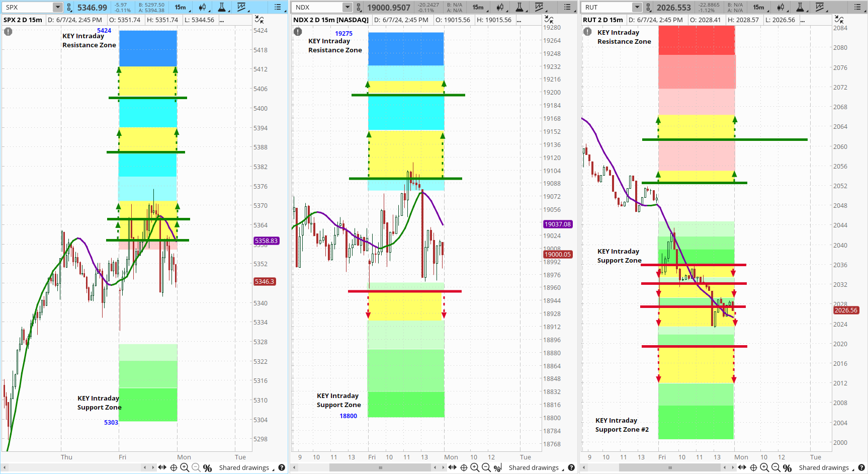Click the zoom magnifier icon below SPX chart
Viewport: 868px width, 474px height.
[185, 468]
